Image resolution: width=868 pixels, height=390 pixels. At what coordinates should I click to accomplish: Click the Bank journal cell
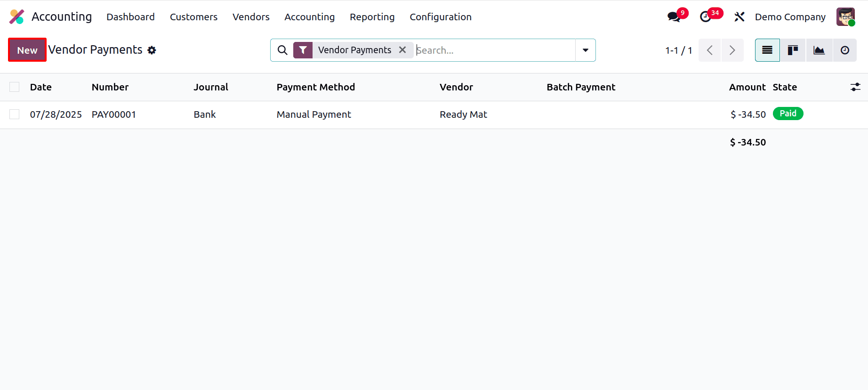click(x=205, y=114)
